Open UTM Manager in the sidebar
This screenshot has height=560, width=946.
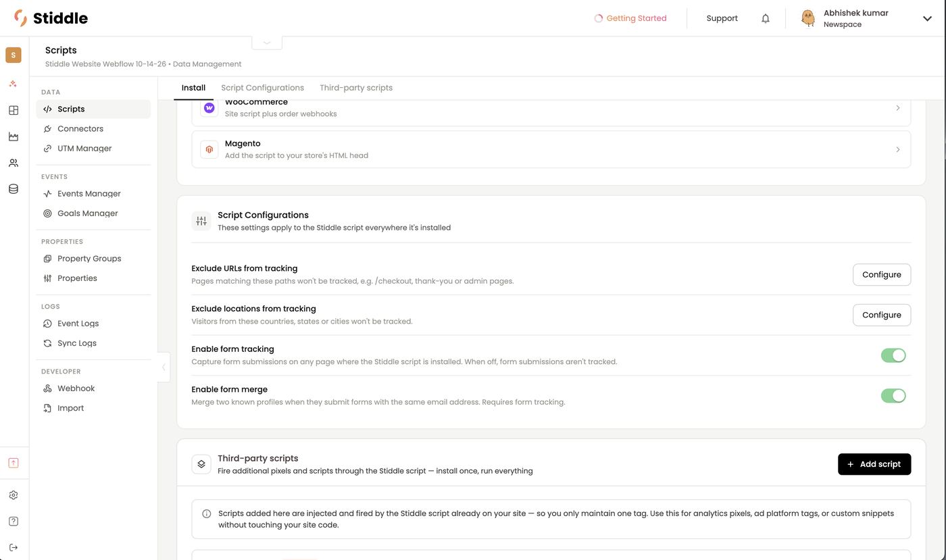point(93,148)
